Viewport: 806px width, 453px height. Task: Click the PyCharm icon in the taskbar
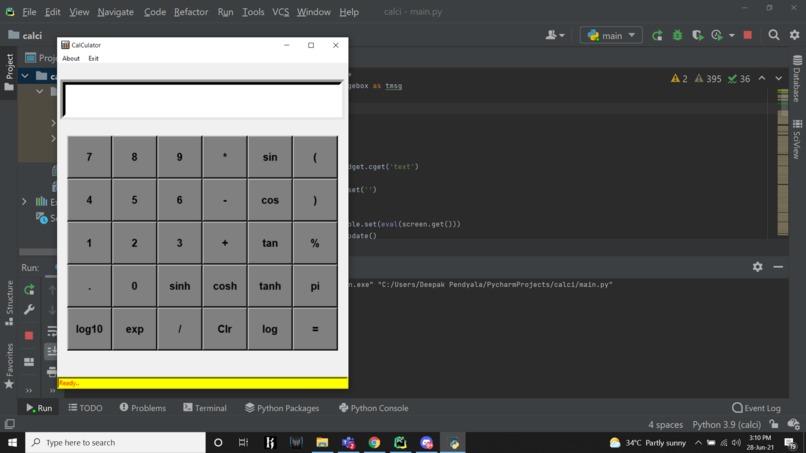(x=400, y=443)
